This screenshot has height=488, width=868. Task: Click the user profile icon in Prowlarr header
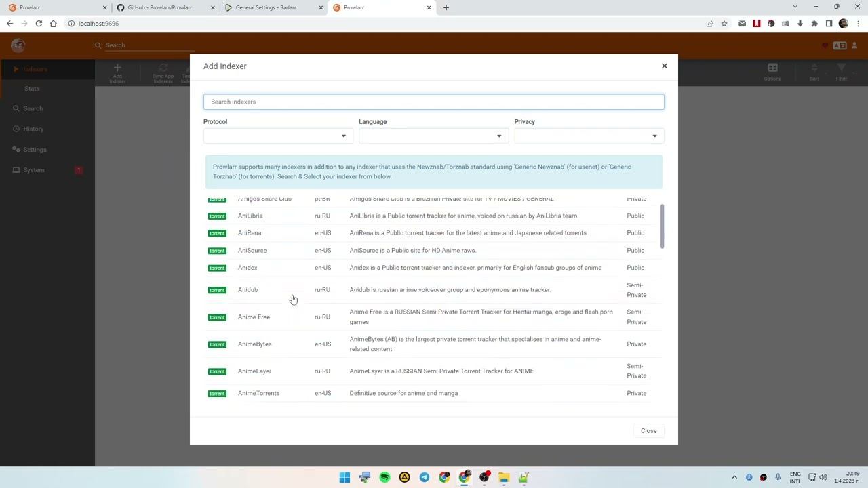click(x=854, y=45)
